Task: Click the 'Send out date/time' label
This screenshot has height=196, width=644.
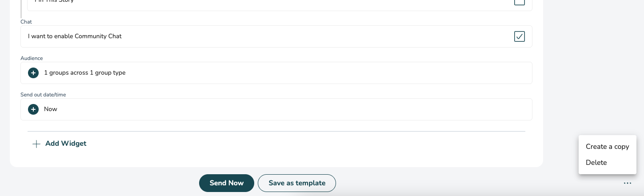Action: (x=43, y=95)
